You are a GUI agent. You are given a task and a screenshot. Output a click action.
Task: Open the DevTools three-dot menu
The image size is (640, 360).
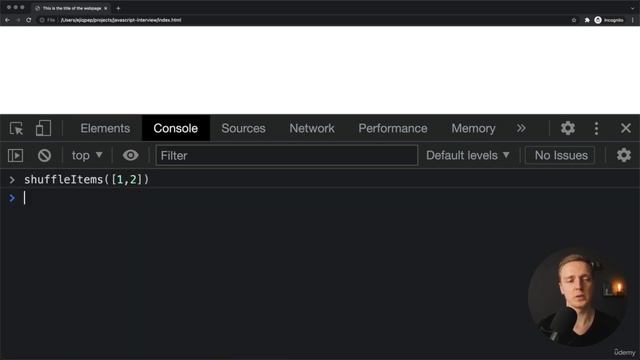[x=596, y=128]
